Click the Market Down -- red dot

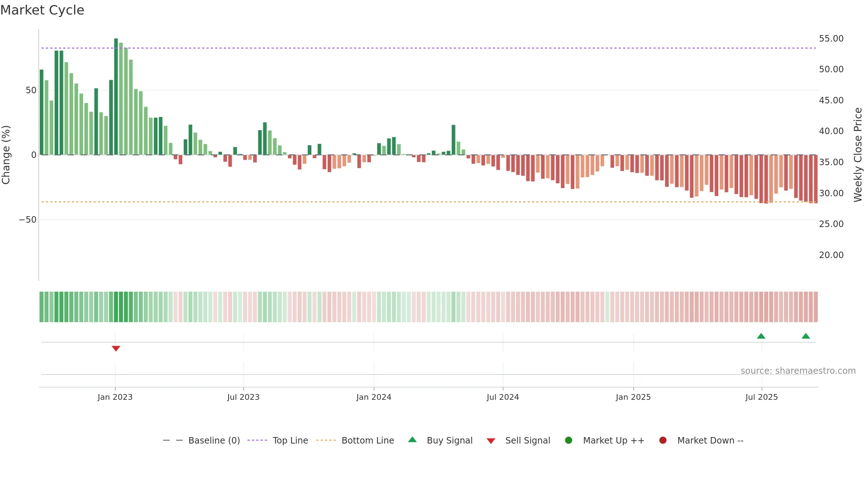(663, 440)
